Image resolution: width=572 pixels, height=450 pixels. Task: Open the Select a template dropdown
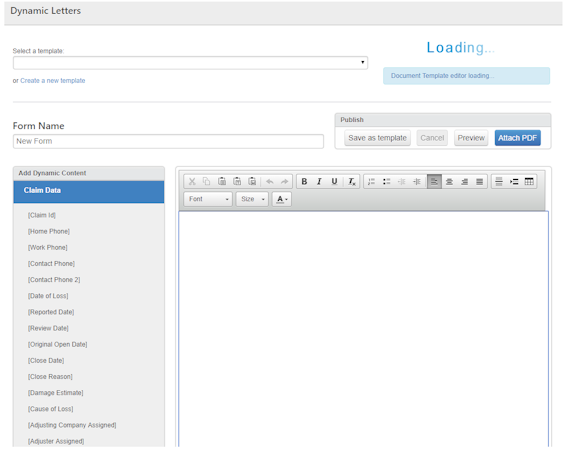tap(190, 63)
